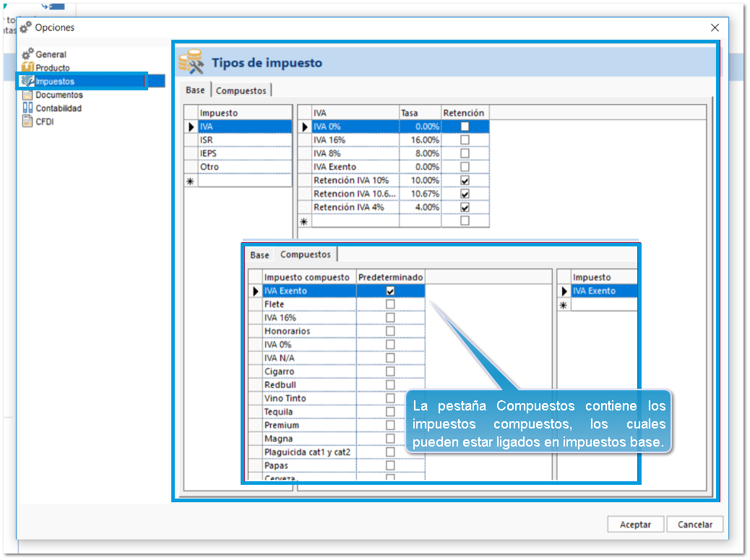Click the Documentos icon in sidebar

tap(27, 95)
